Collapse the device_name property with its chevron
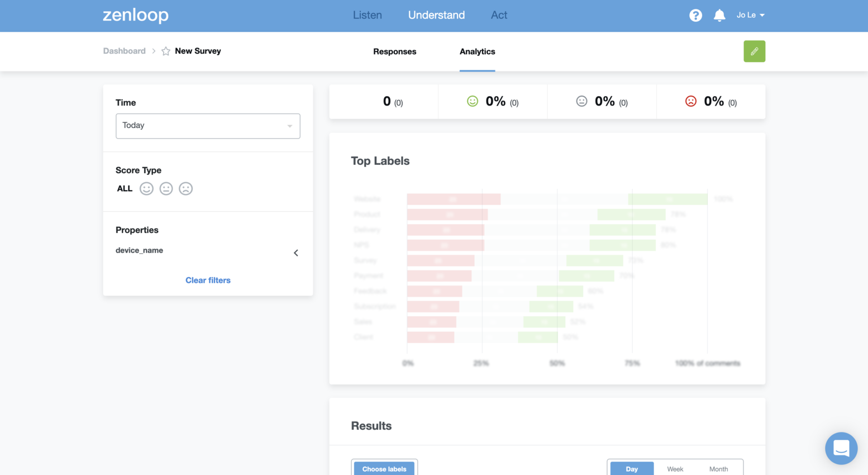 [x=296, y=253]
